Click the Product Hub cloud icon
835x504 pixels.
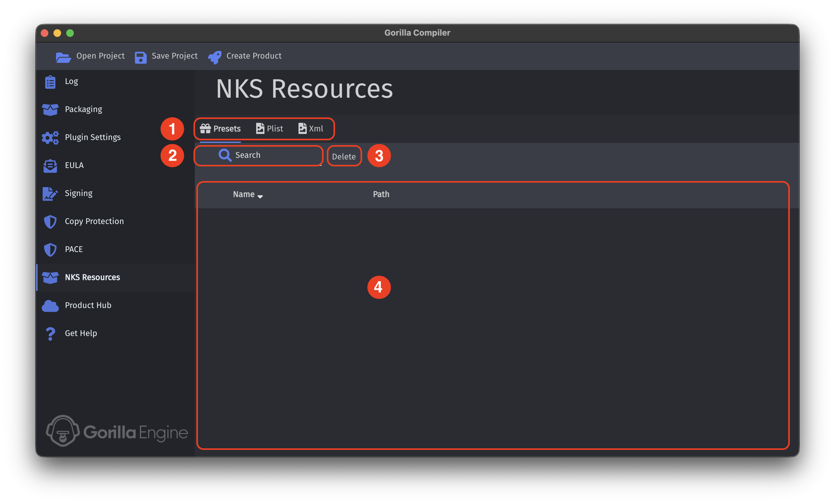click(50, 306)
